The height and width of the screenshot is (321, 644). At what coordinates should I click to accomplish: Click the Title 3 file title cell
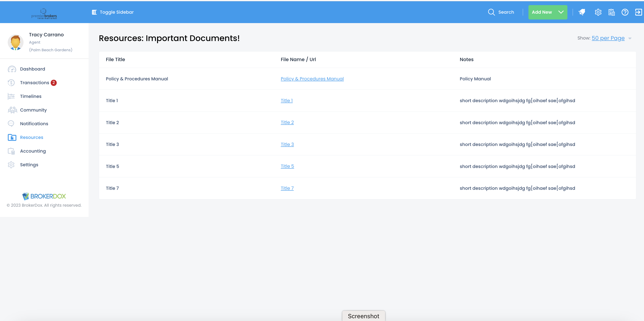click(x=112, y=144)
